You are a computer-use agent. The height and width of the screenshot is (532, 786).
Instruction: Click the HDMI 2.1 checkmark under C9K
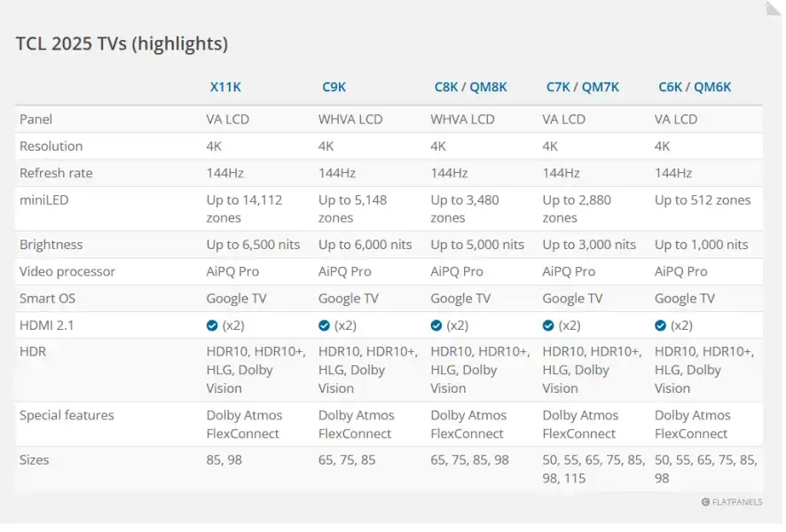324,325
